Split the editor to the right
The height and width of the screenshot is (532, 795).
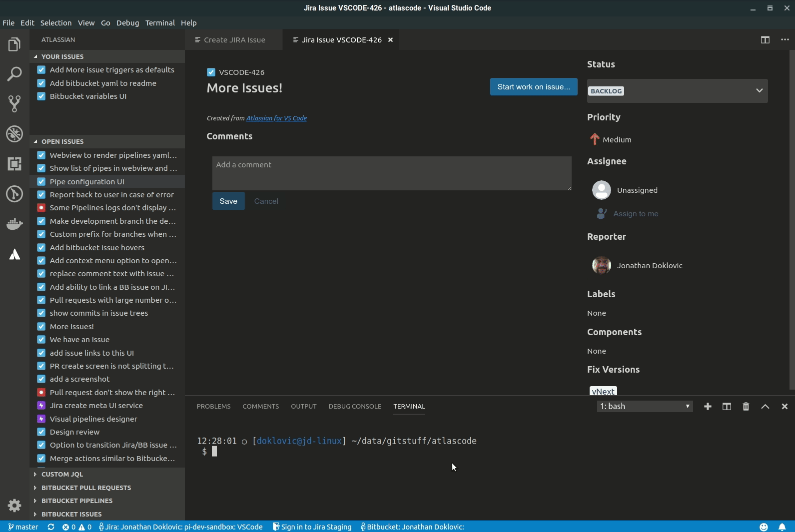pos(765,40)
